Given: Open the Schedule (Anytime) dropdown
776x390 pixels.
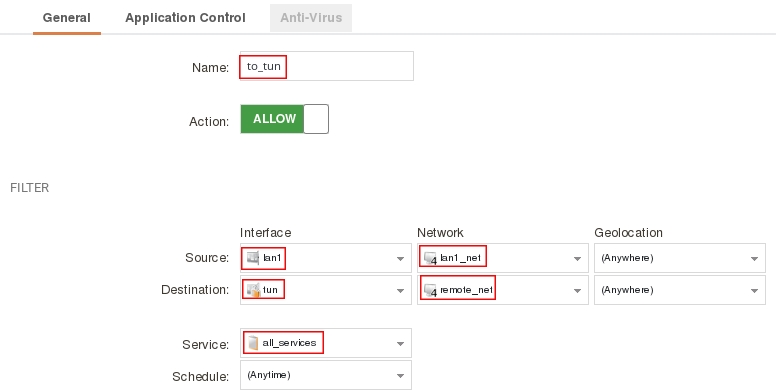Looking at the screenshot, I should coord(326,375).
